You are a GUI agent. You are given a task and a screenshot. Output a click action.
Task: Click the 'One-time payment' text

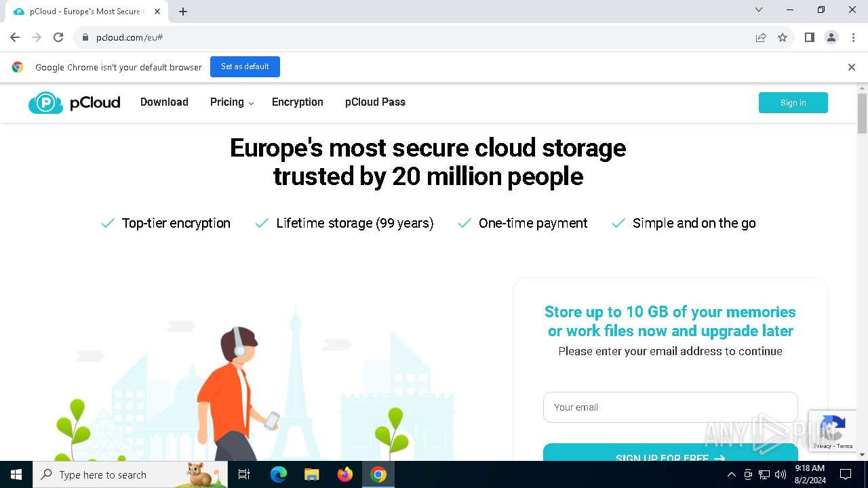(x=533, y=223)
